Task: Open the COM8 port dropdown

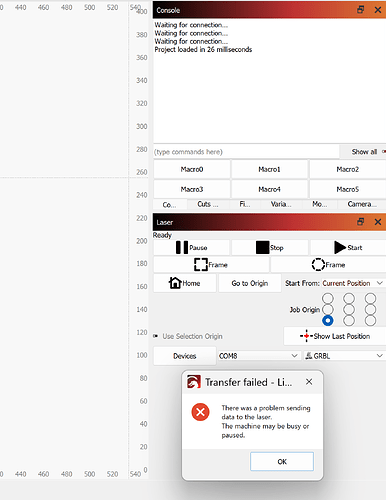Action: pyautogui.click(x=258, y=356)
